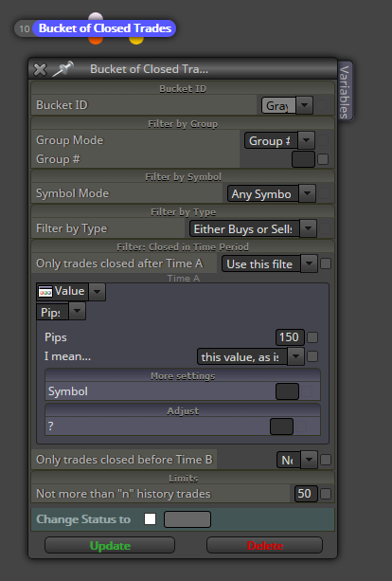
Task: Click the Adjust ? input field
Action: 282,427
